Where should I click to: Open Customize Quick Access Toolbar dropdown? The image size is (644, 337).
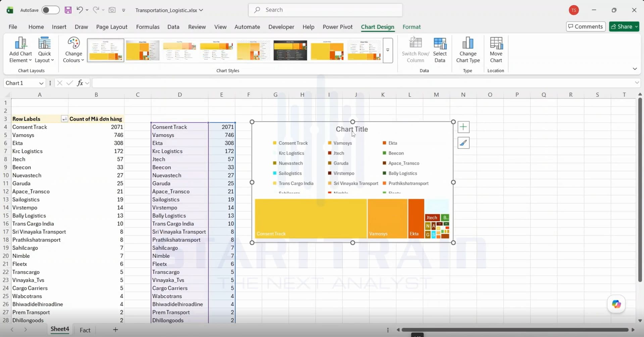[x=123, y=10]
